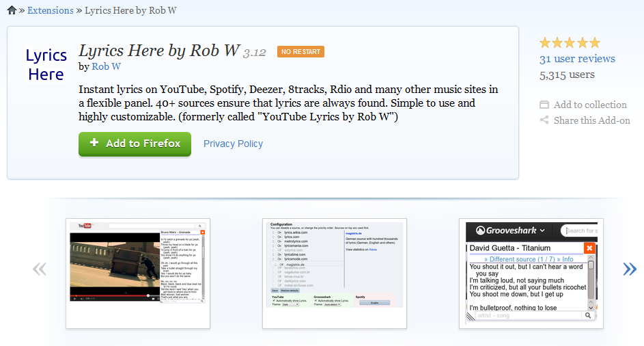Click Add to collection
Viewport: 644px width, 346px height.
point(590,105)
